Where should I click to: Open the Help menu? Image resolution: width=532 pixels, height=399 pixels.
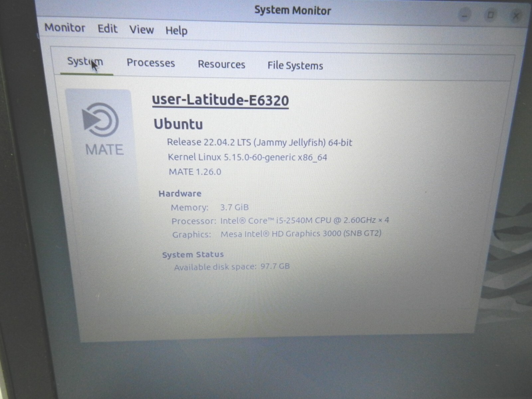coord(177,31)
